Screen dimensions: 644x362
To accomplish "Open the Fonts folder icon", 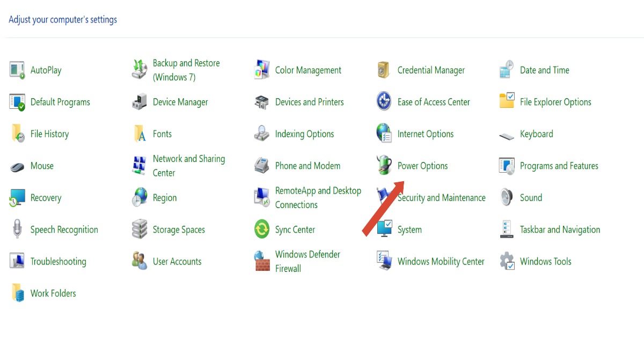I will tap(140, 134).
